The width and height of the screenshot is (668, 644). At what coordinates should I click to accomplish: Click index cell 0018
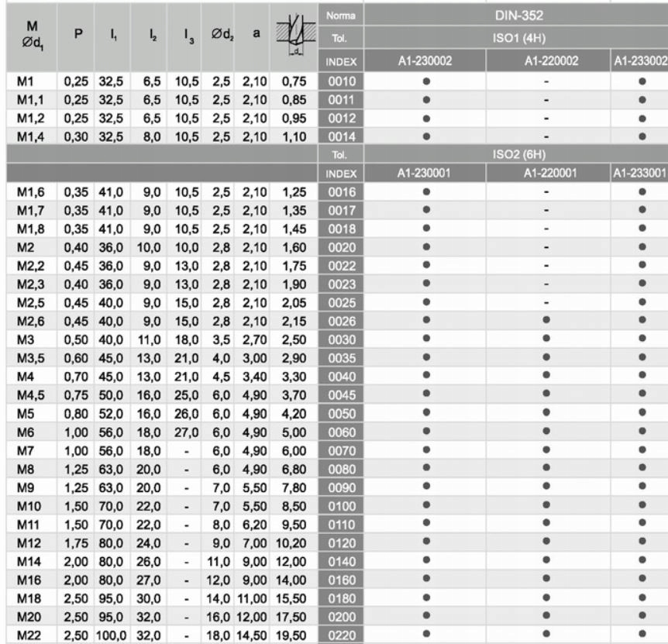[341, 229]
